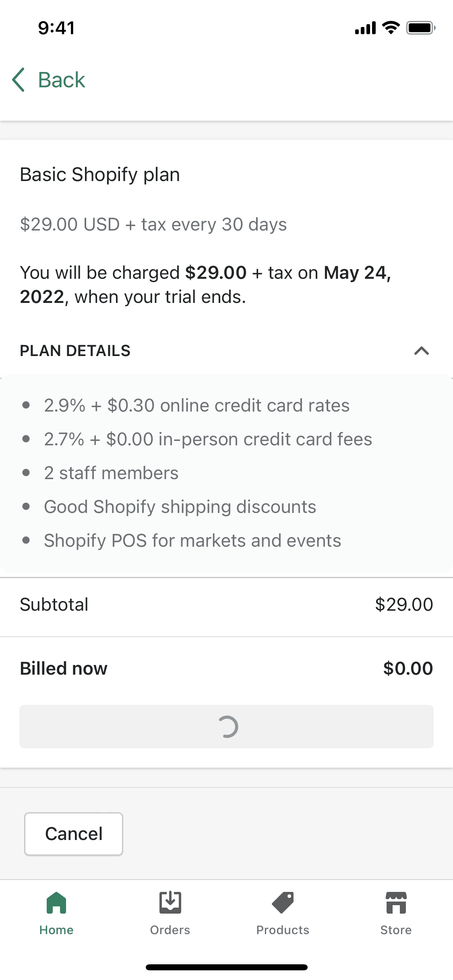Image resolution: width=453 pixels, height=980 pixels.
Task: Tap the Basic Shopify plan heading
Action: [100, 175]
